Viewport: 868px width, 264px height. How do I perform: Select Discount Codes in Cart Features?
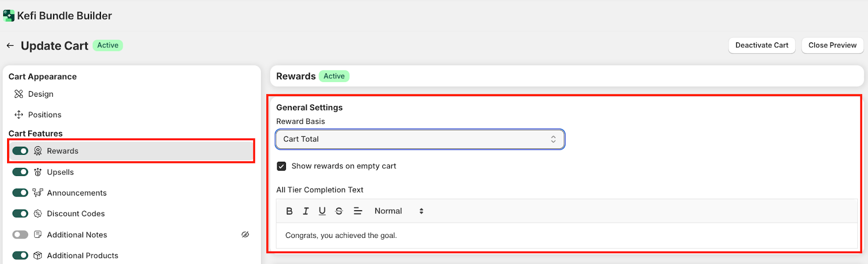pos(75,214)
